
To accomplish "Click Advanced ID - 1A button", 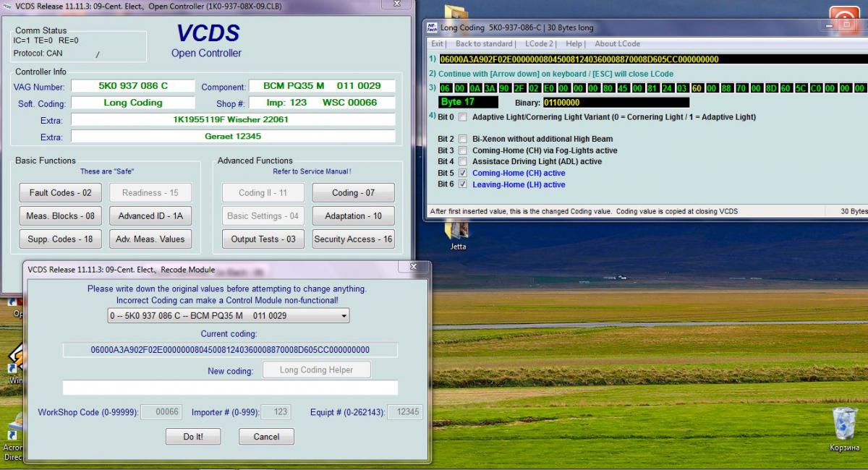I will click(x=150, y=216).
